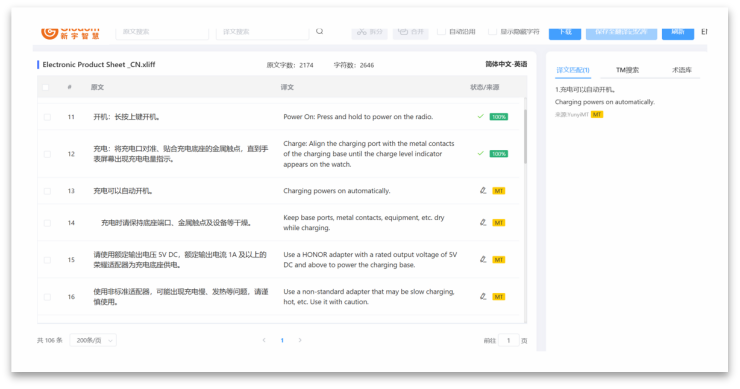Click source text of row 16 about 非标准适配器
740x389 pixels.
click(181, 296)
